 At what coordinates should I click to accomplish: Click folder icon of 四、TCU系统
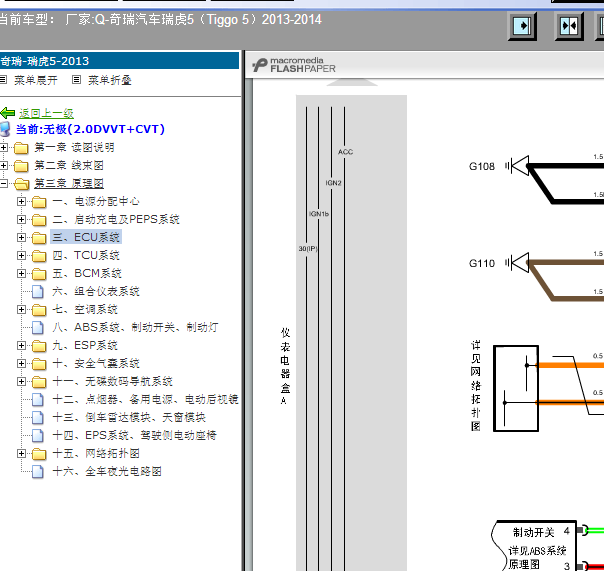coord(39,256)
